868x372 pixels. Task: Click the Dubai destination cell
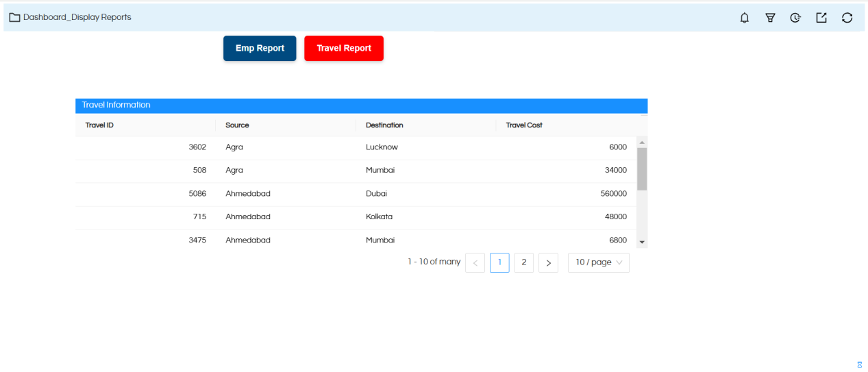(x=377, y=194)
